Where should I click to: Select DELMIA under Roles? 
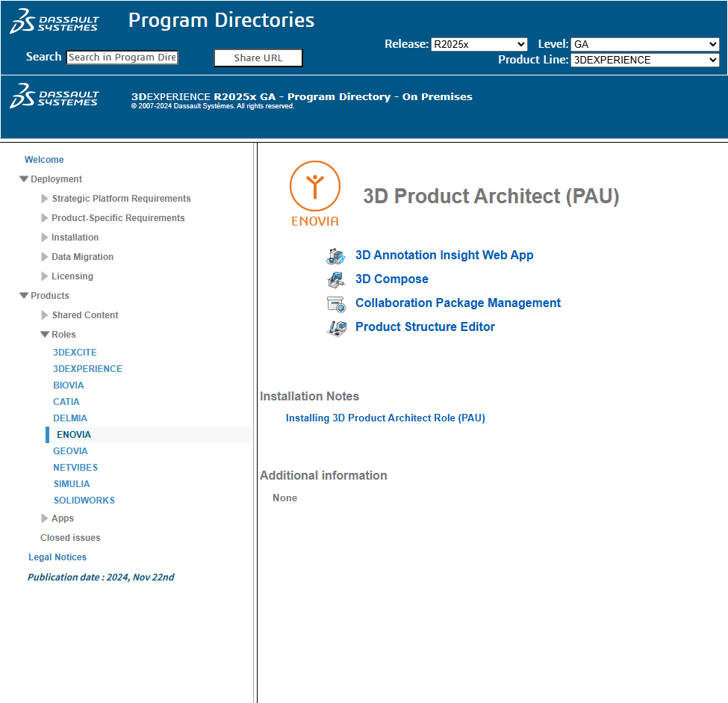(x=70, y=418)
